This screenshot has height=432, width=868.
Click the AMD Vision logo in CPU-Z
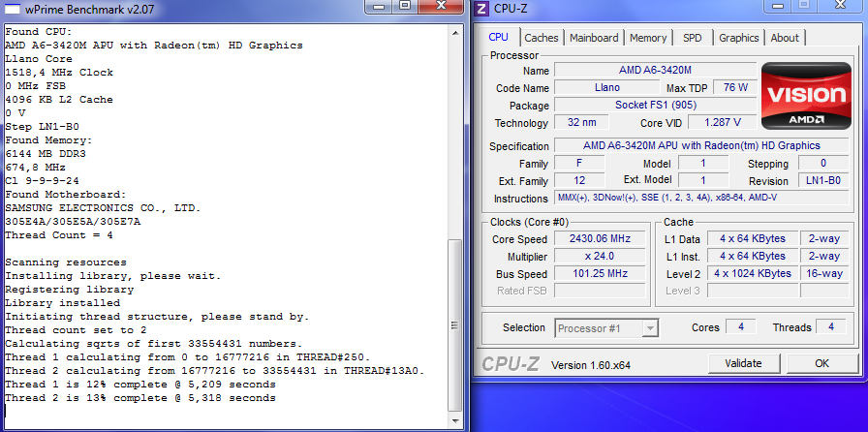point(806,95)
